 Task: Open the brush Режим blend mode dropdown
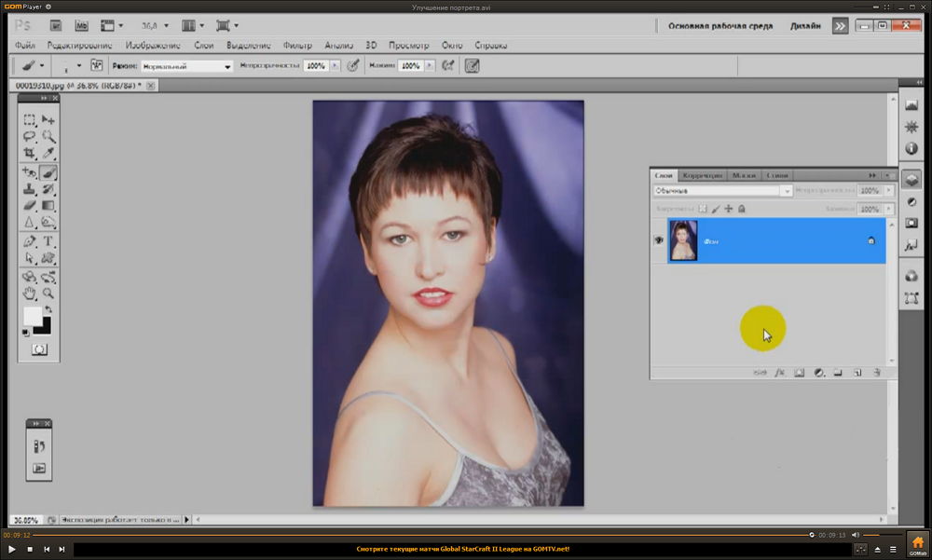point(185,66)
